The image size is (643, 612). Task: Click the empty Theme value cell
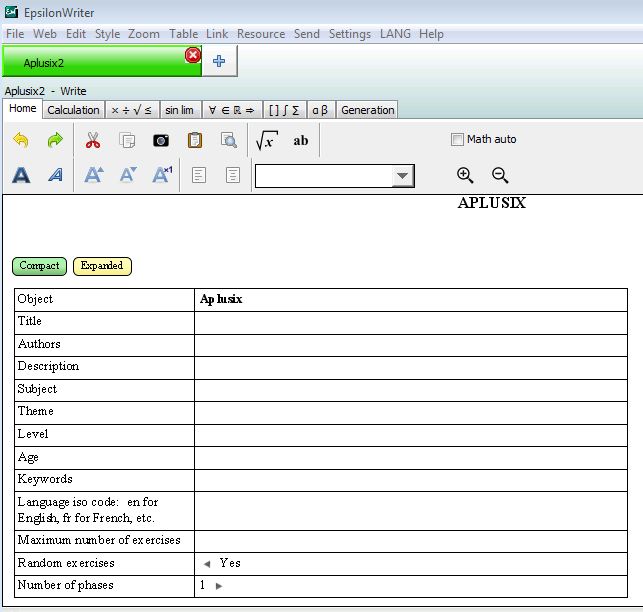(410, 413)
